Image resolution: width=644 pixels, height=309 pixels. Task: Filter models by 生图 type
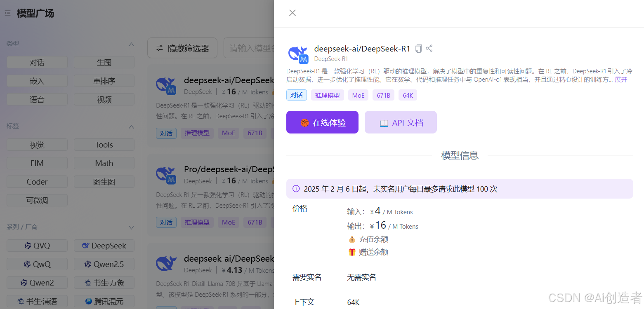pyautogui.click(x=104, y=62)
